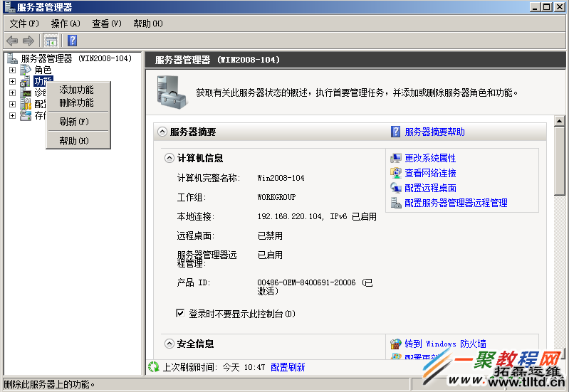Click the 更改系统属性 link
Screen dimensions: 569x392
tap(430, 158)
